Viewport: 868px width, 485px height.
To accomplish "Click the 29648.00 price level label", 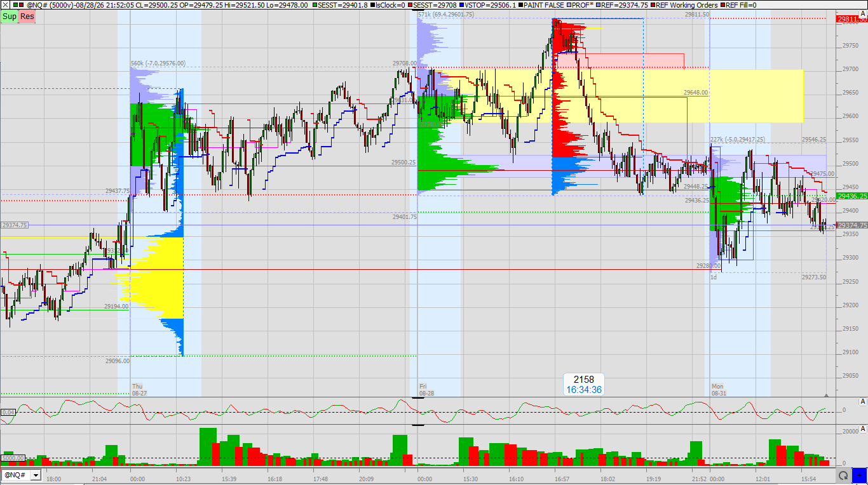I will (696, 93).
